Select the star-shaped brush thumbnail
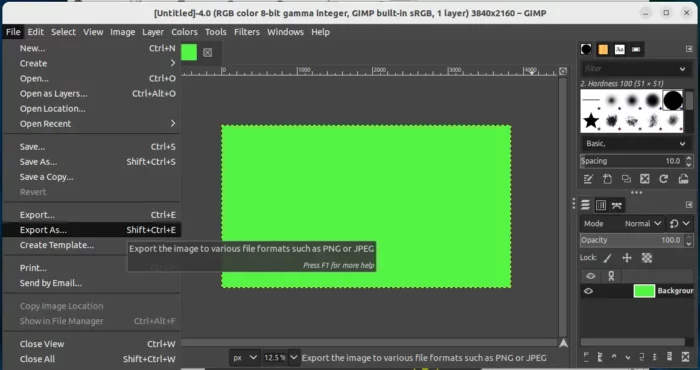The width and height of the screenshot is (700, 370). click(591, 121)
